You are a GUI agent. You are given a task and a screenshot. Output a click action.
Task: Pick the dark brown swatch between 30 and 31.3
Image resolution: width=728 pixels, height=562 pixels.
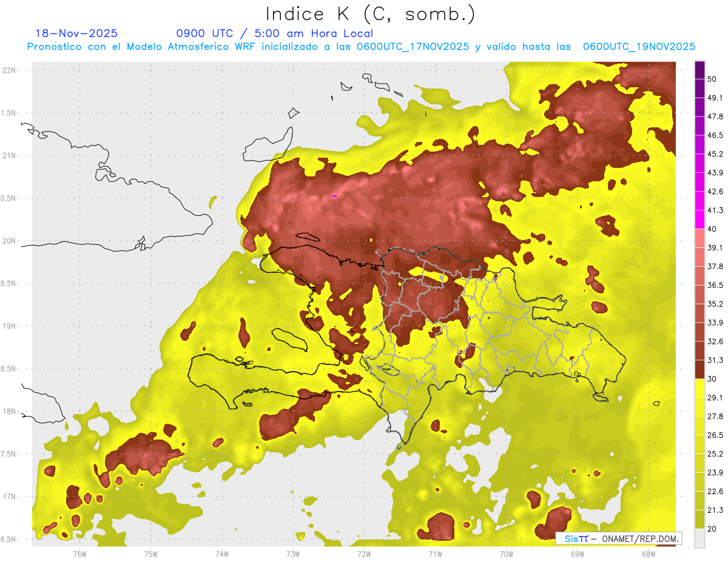pyautogui.click(x=699, y=369)
